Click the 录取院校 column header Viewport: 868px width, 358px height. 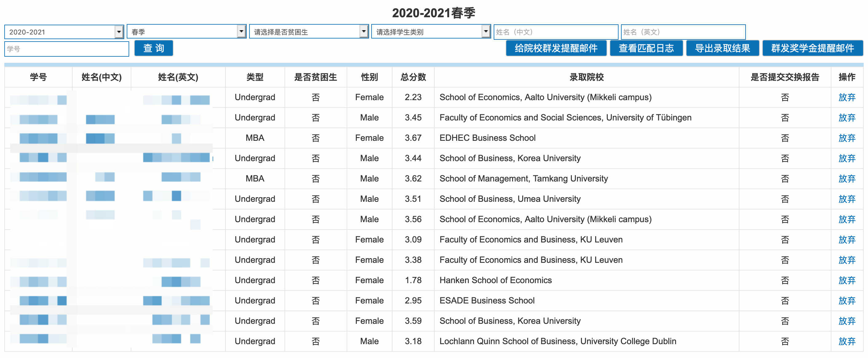pyautogui.click(x=586, y=77)
